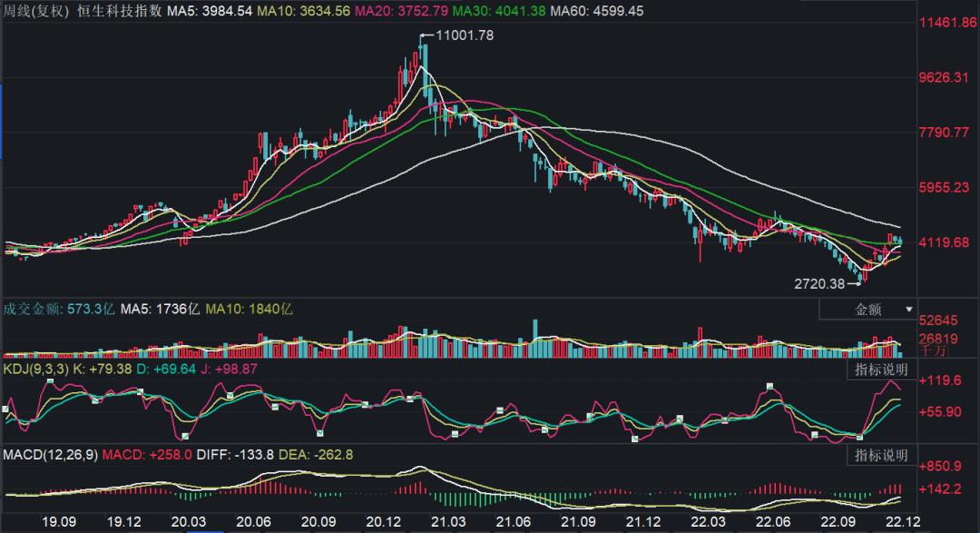Click the MACD: +258.0 value
This screenshot has height=533, width=980.
pos(147,455)
